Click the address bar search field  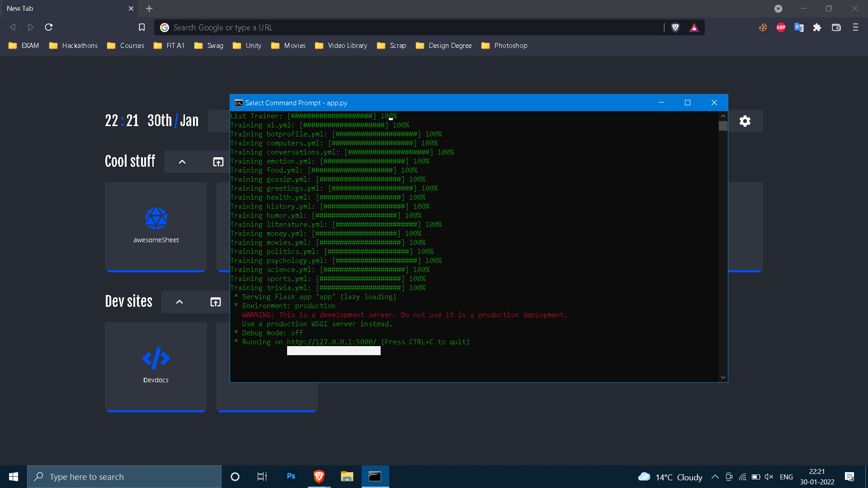(x=407, y=28)
